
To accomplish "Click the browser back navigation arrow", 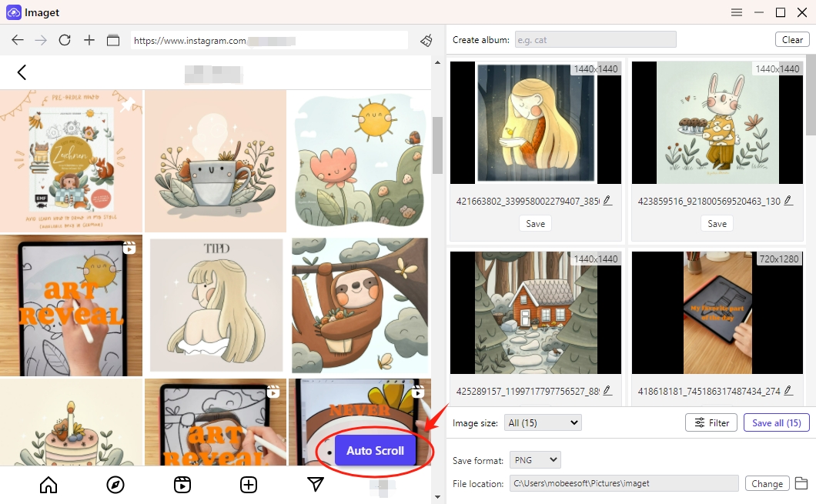I will pos(17,40).
